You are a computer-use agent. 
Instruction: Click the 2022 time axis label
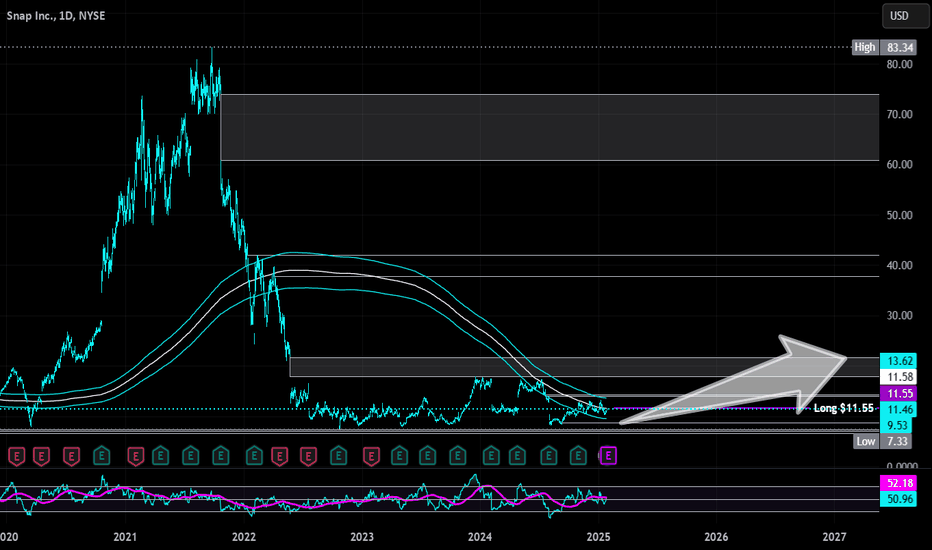[x=244, y=537]
